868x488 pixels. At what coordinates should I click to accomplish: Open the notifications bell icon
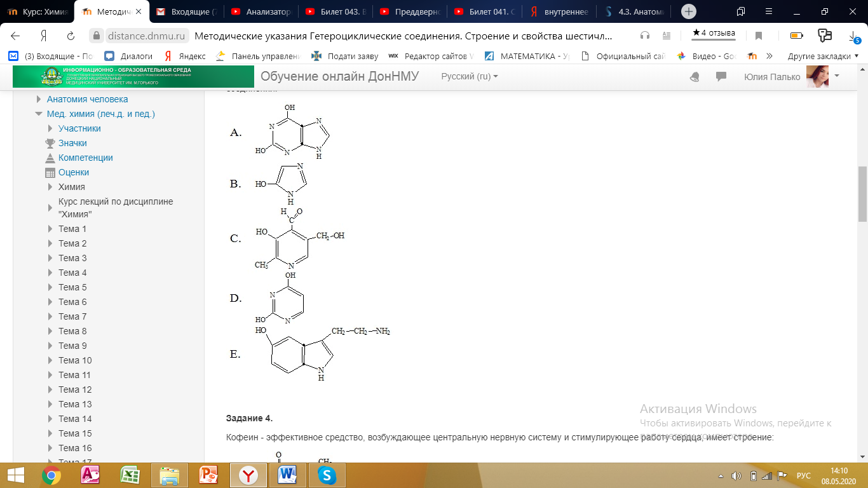[x=695, y=77]
